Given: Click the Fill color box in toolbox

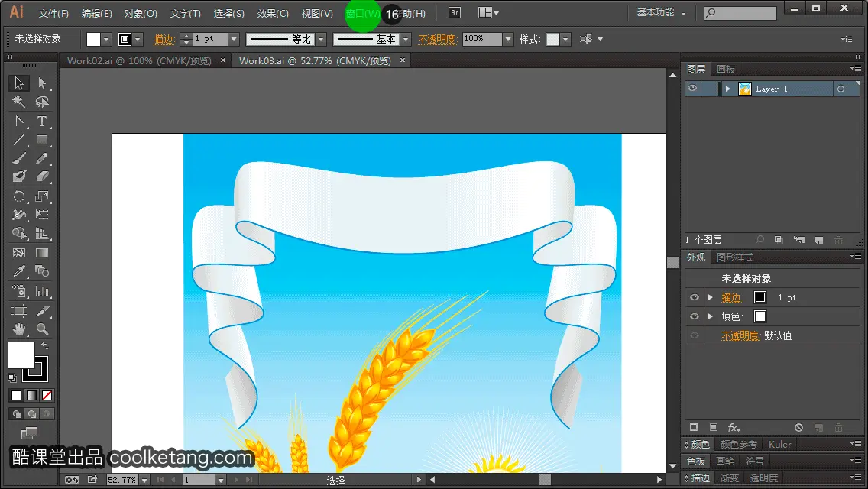Looking at the screenshot, I should pyautogui.click(x=21, y=355).
